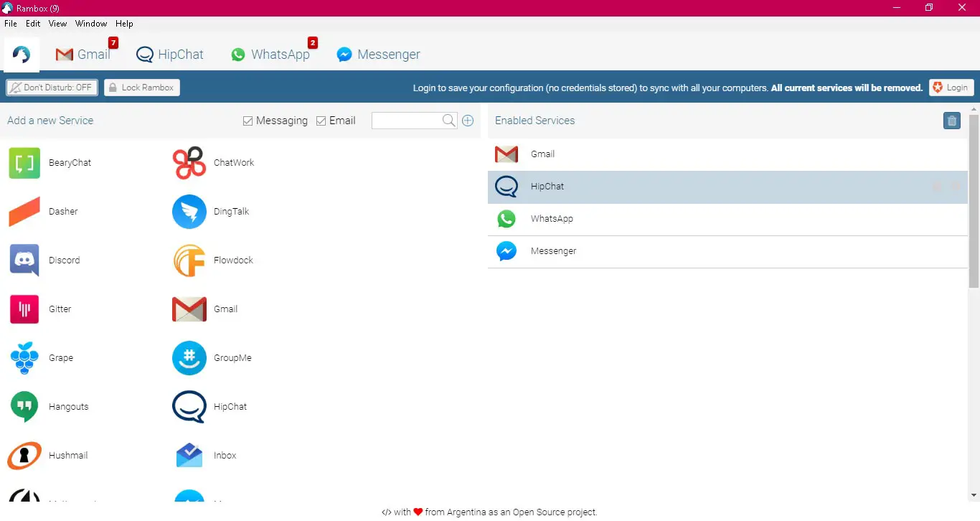Click the DingTalk label
Image resolution: width=980 pixels, height=521 pixels.
click(x=232, y=212)
